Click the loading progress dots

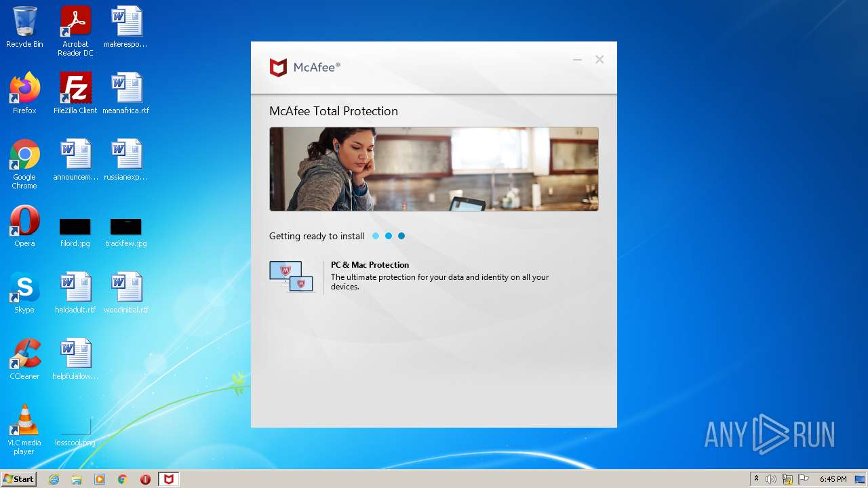[389, 236]
